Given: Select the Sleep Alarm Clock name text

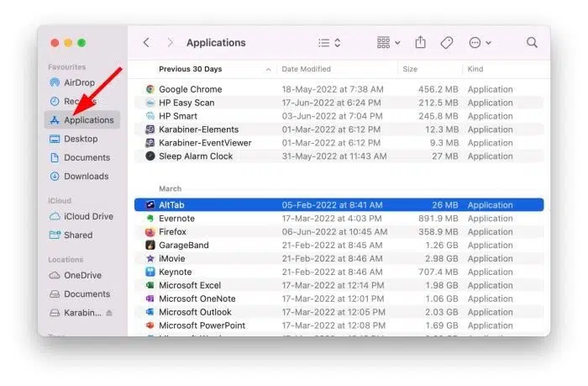Looking at the screenshot, I should pyautogui.click(x=196, y=156).
